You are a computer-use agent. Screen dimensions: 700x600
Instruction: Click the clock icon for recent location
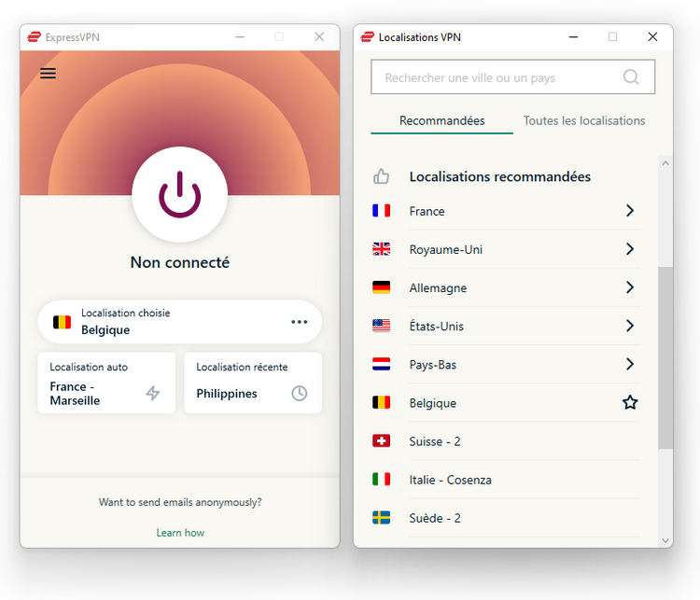pyautogui.click(x=299, y=393)
